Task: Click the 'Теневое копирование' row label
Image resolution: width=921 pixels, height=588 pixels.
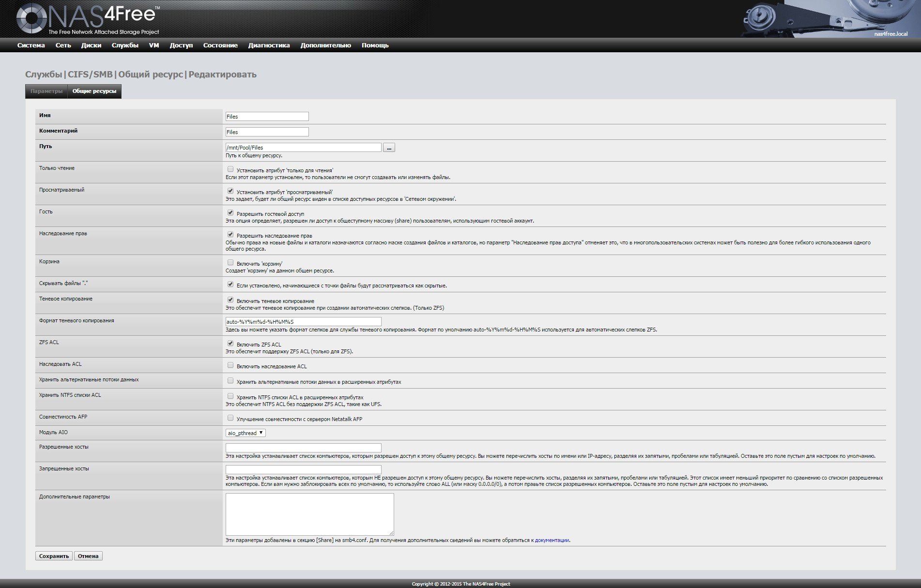Action: tap(66, 299)
